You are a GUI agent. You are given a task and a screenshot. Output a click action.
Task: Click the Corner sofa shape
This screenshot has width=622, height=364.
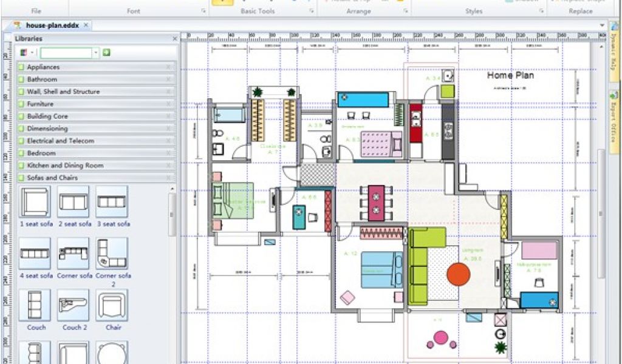click(73, 254)
